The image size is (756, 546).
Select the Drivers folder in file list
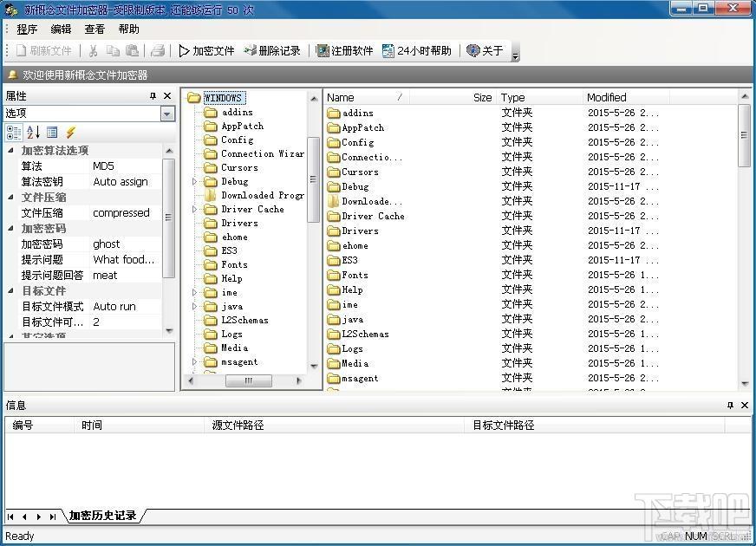click(x=360, y=231)
